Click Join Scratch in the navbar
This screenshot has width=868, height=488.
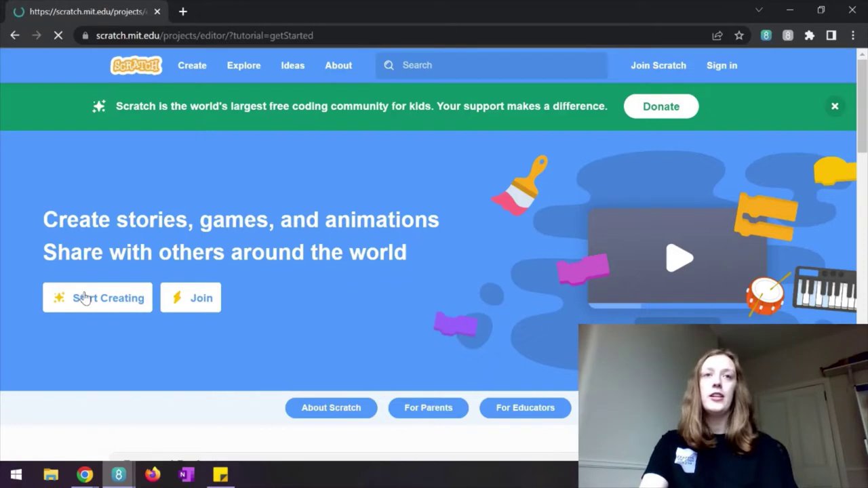(x=658, y=65)
